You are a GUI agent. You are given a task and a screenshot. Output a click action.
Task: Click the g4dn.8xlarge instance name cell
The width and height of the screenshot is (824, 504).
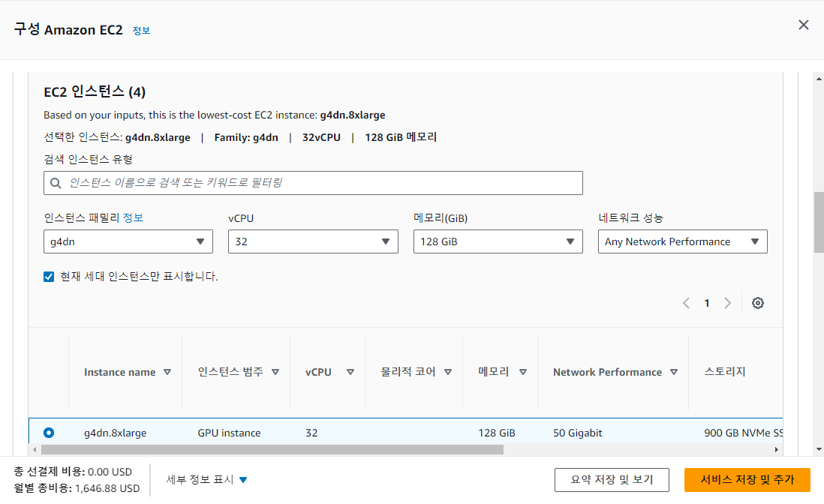115,433
